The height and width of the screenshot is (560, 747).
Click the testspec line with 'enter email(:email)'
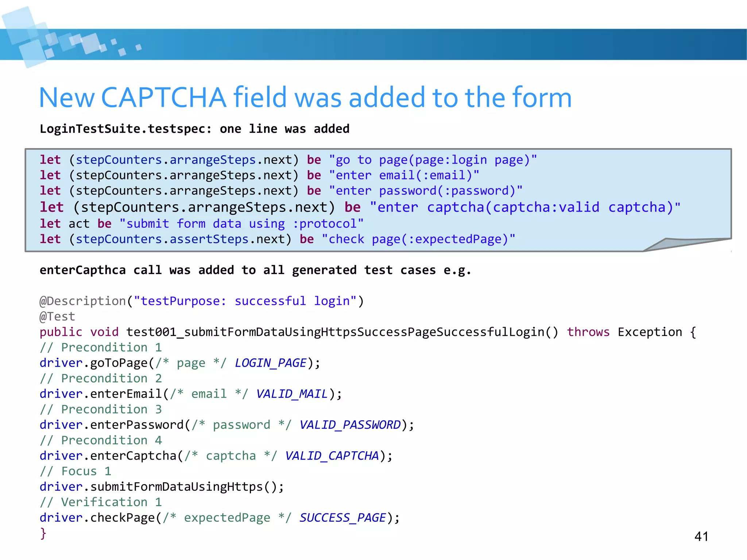(259, 175)
